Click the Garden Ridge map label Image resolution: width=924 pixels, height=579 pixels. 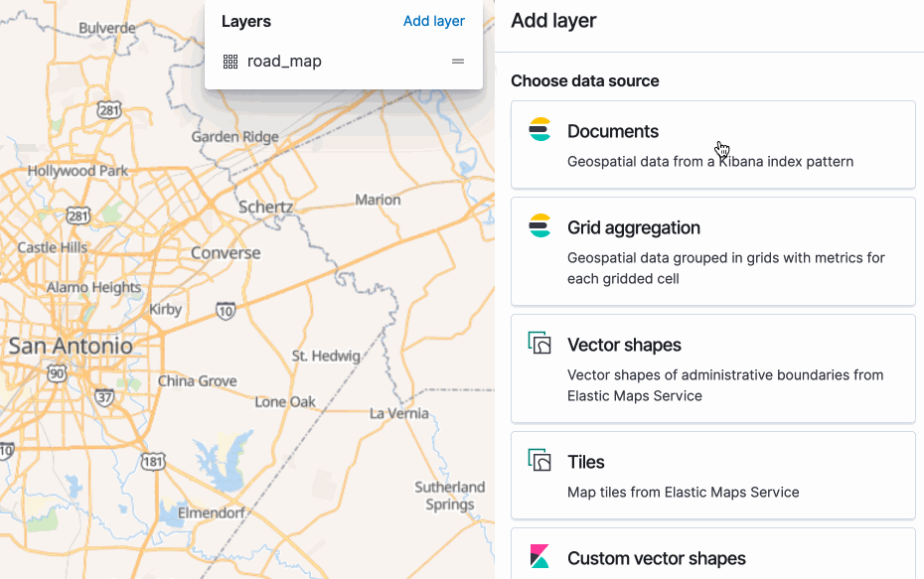click(x=235, y=137)
